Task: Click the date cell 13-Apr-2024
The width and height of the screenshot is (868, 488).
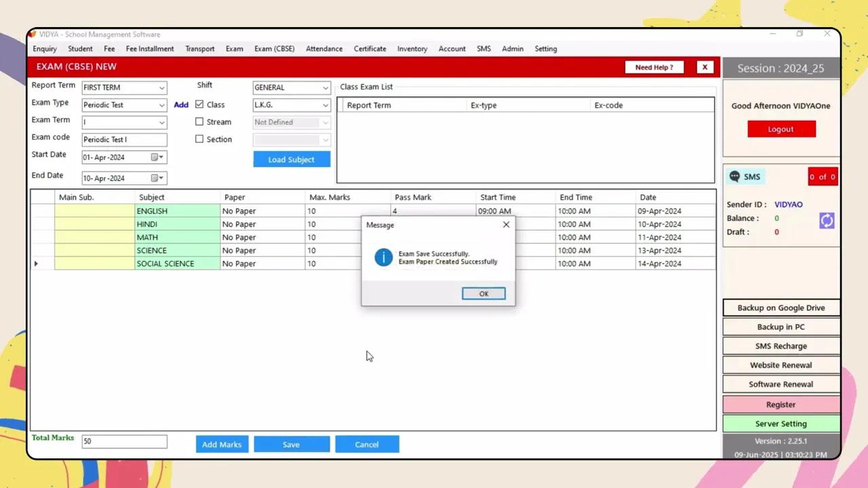Action: coord(675,251)
